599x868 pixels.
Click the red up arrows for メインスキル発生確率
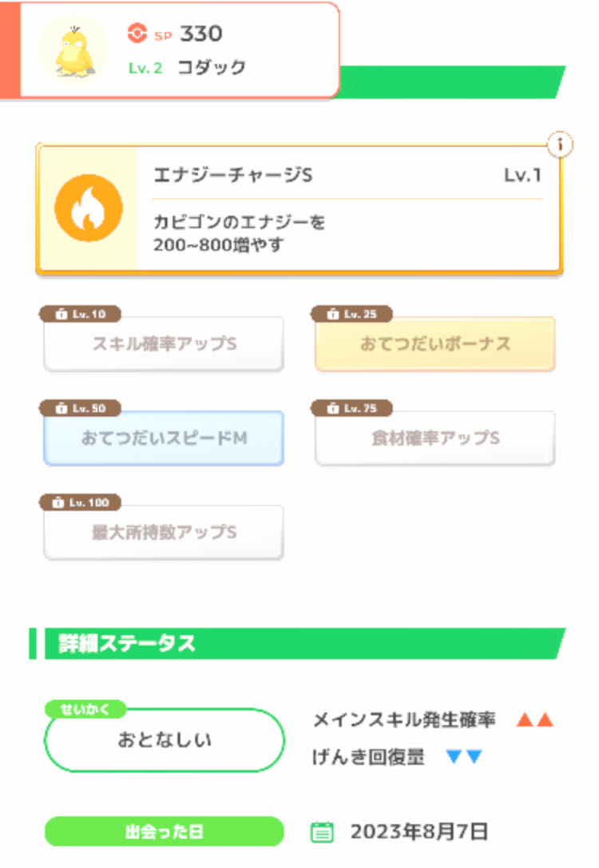(x=534, y=720)
